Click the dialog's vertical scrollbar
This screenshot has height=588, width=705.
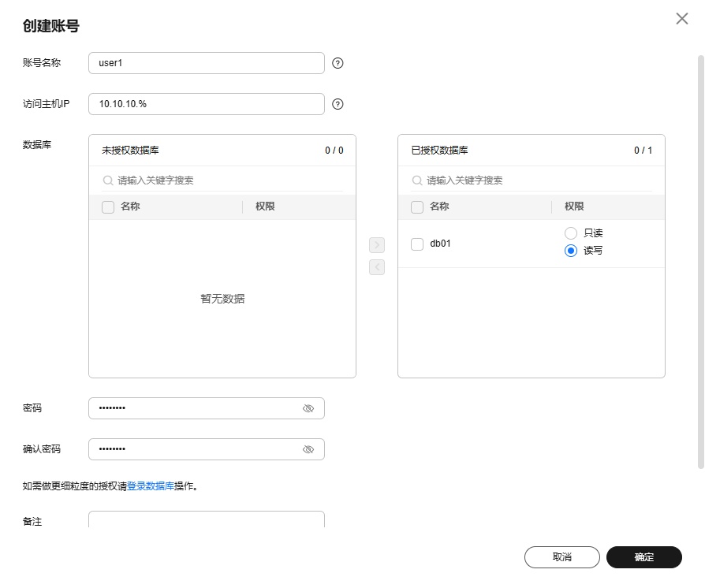click(x=699, y=260)
